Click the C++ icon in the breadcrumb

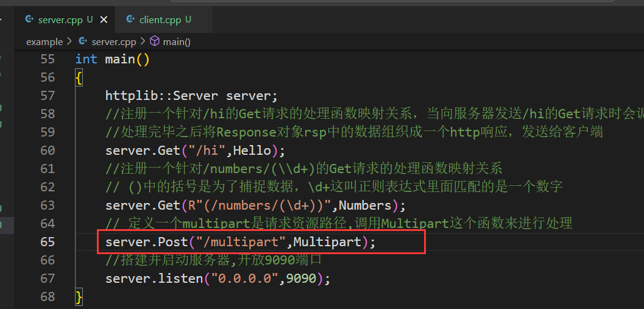coord(83,41)
